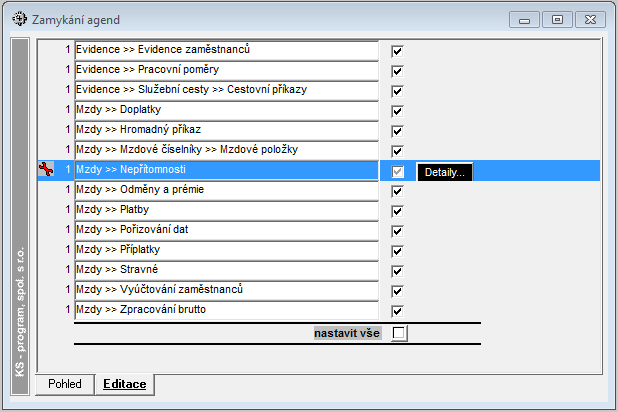Click the red wrench icon on Nepřítomnosti row
Screen dimensions: 618x412
point(46,169)
